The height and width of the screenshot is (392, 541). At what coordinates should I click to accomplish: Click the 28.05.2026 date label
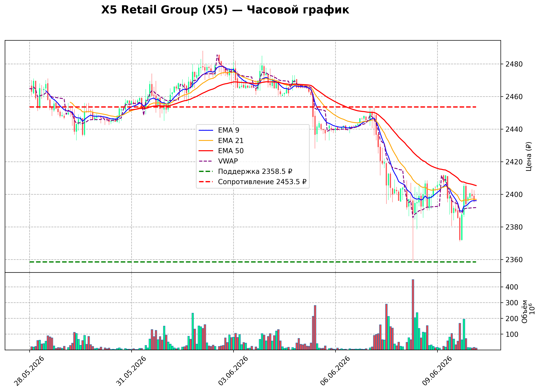[29, 371]
